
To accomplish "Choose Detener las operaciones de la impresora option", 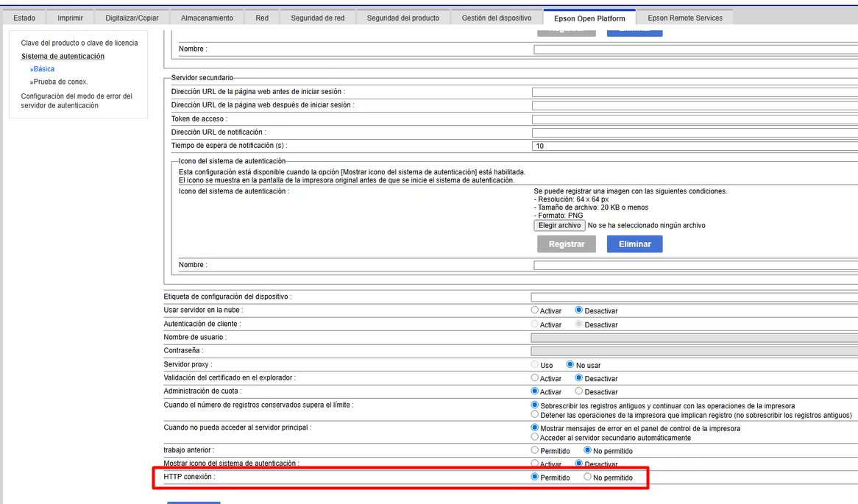I will (x=535, y=415).
